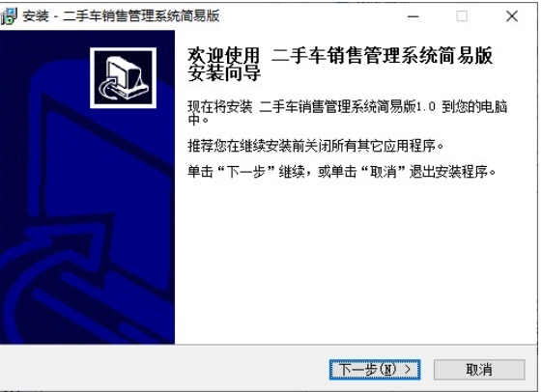Click the 安装向导 heading line

pyautogui.click(x=224, y=72)
